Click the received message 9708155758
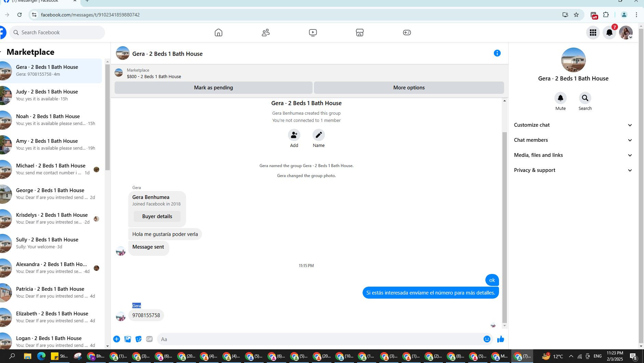 coord(146,315)
